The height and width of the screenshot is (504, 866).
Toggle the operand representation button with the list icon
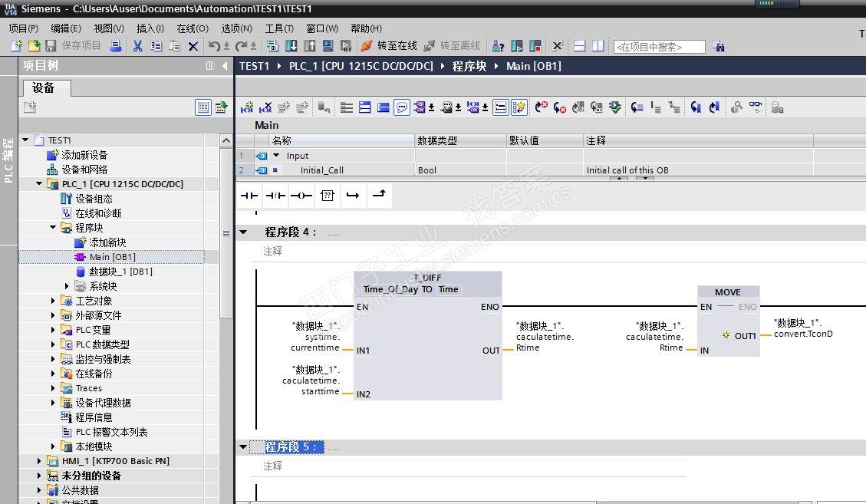pos(500,107)
